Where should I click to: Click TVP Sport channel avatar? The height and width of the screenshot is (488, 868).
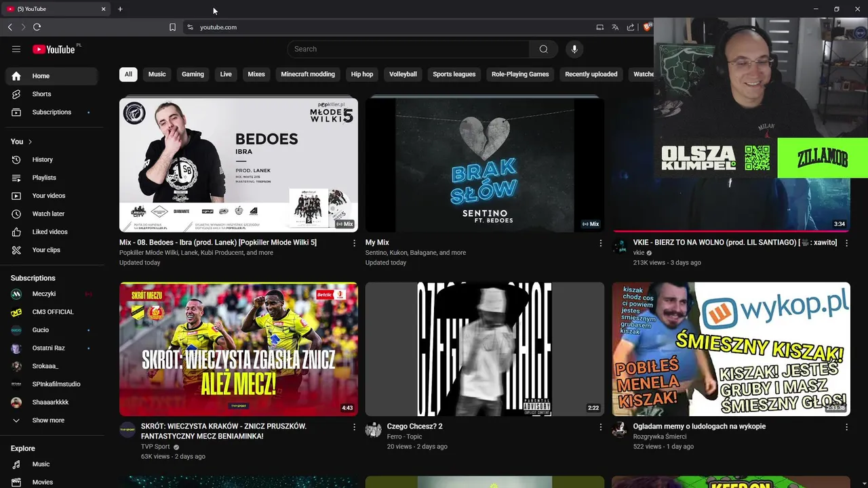pos(127,430)
